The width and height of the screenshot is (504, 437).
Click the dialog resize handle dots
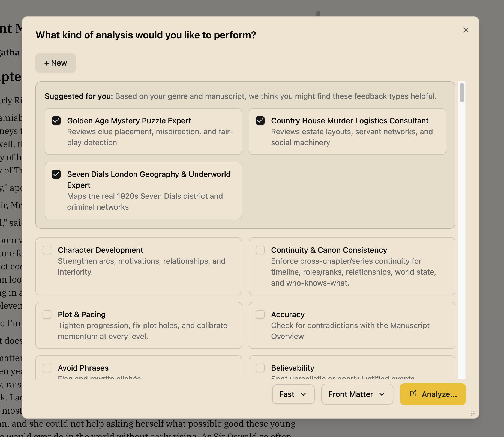(x=473, y=413)
